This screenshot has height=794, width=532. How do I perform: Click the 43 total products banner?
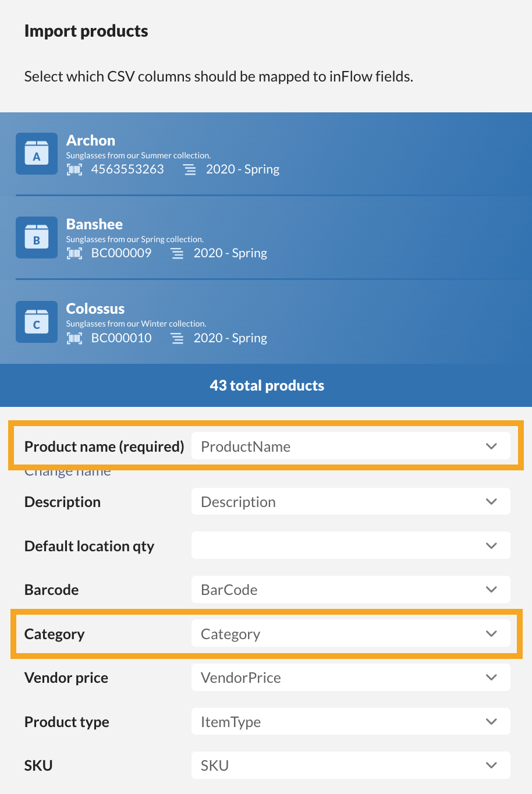click(x=267, y=385)
